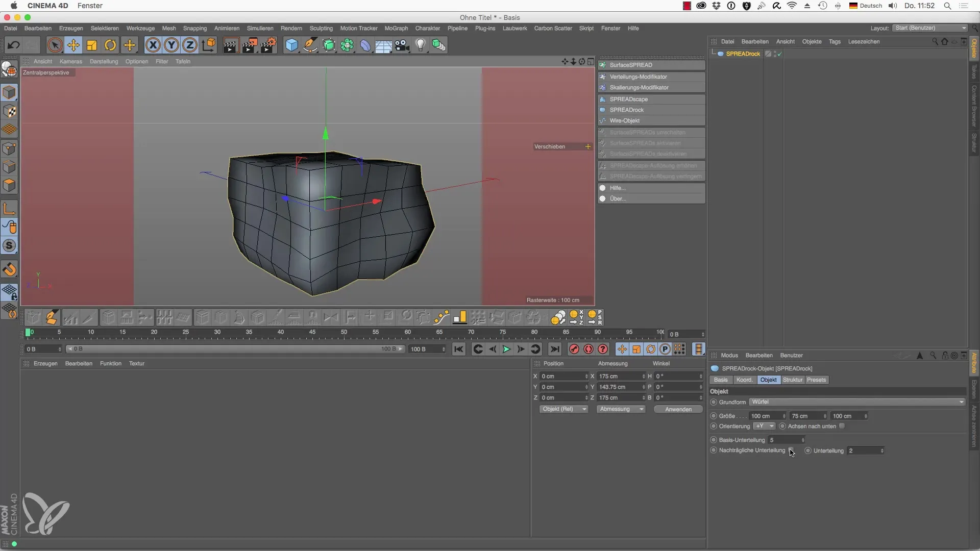
Task: Open the Datei menu in main menu bar
Action: point(10,28)
